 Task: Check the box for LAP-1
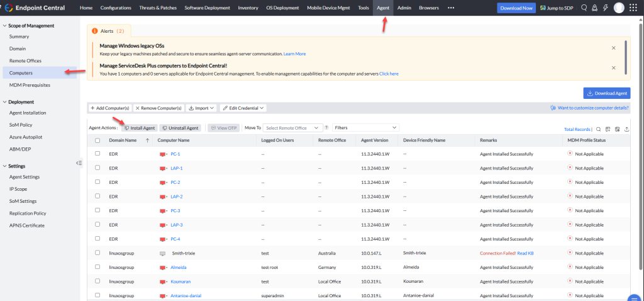(x=97, y=168)
